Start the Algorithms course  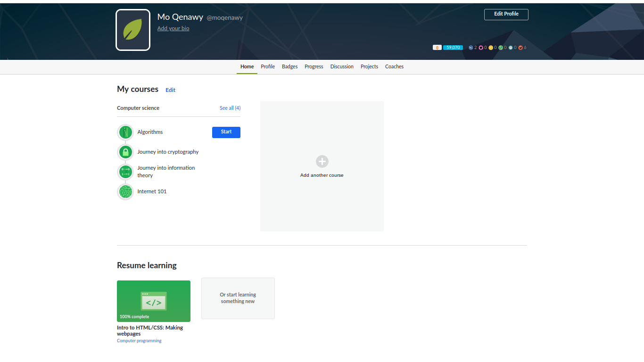pos(226,132)
